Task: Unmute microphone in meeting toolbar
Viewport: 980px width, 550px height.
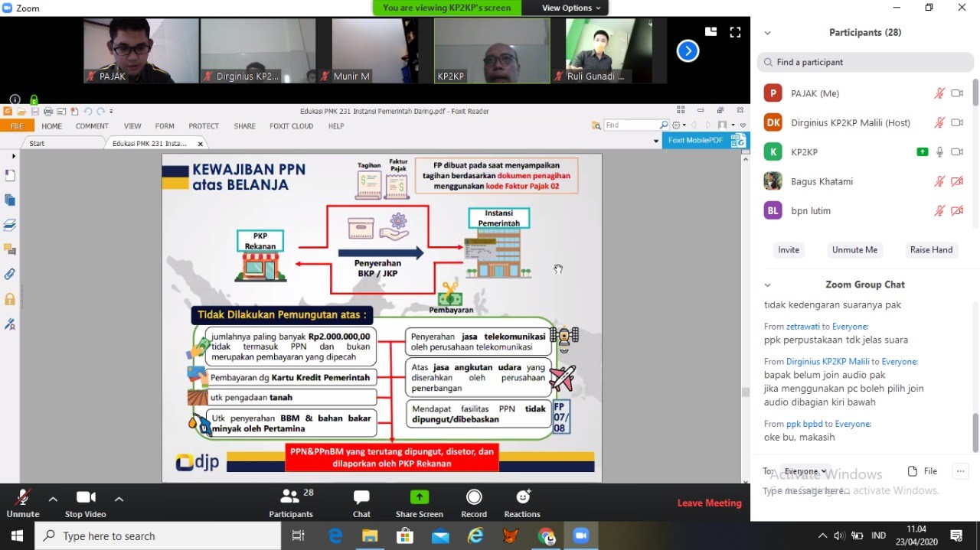Action: 23,498
